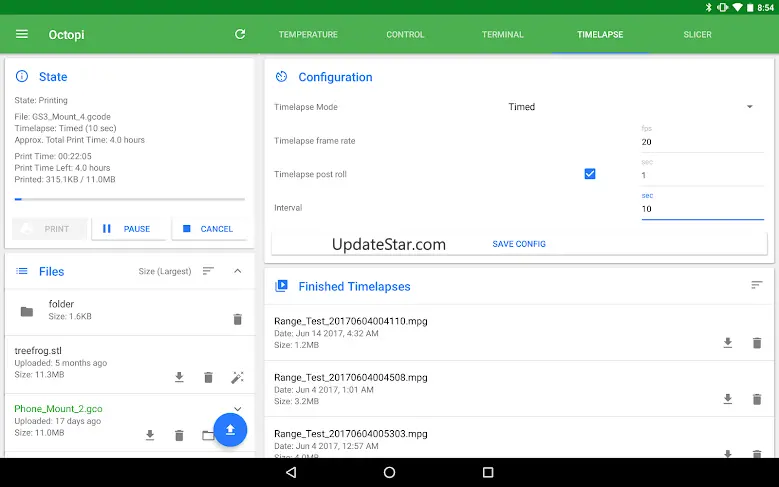
Task: Download the Range_Test_20170604004110.mpg timelapse
Action: click(x=727, y=343)
